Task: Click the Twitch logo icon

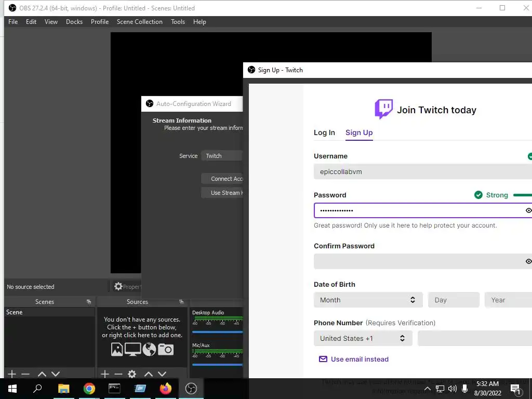Action: pyautogui.click(x=384, y=109)
